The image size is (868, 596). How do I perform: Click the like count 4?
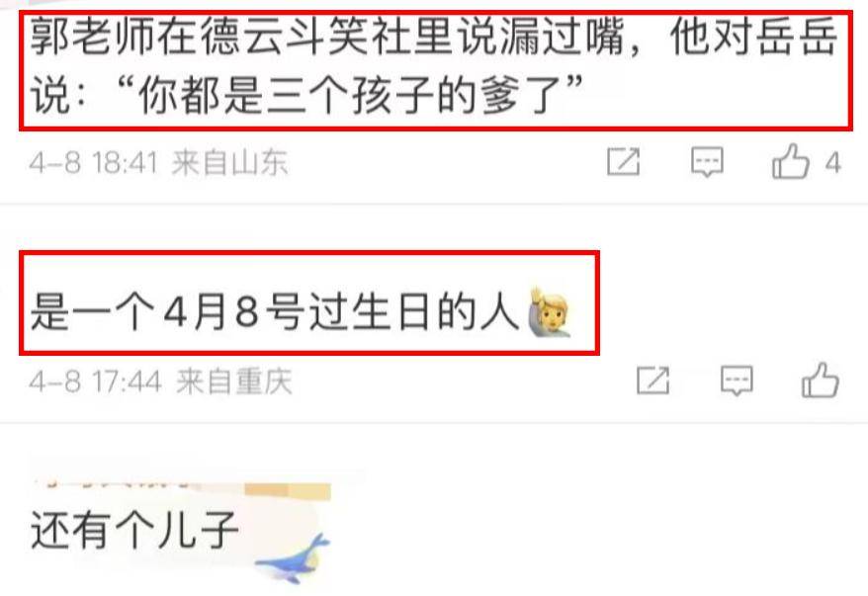833,163
